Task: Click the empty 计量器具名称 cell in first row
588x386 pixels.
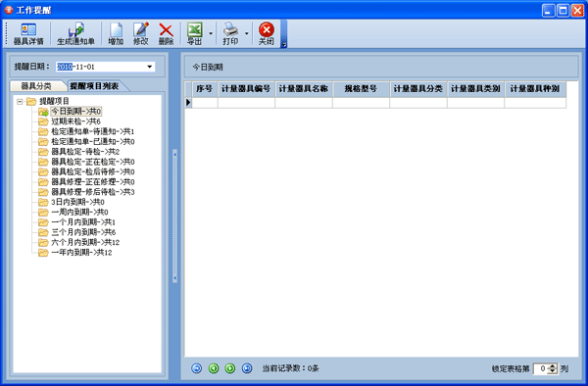Action: click(304, 103)
